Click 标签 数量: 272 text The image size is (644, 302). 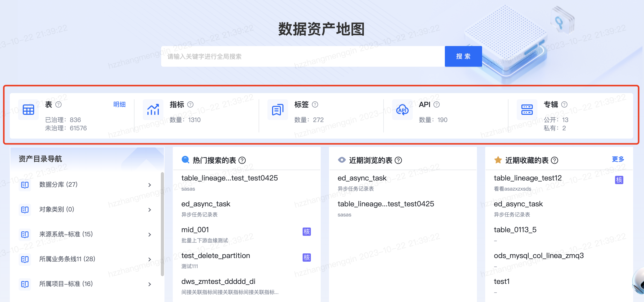(x=309, y=120)
